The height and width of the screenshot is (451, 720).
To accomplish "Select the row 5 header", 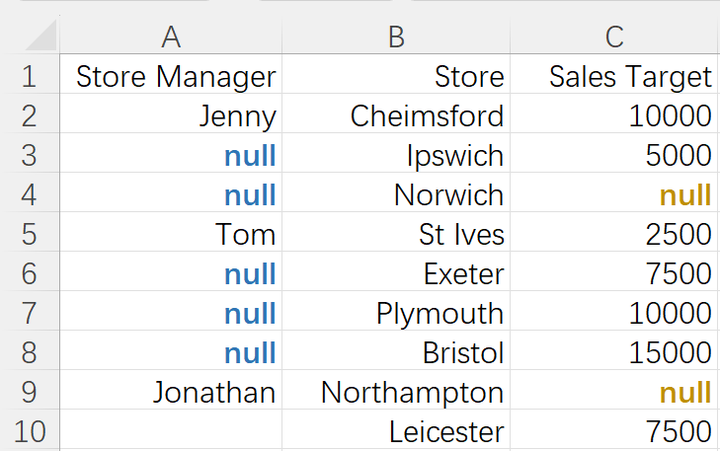I will (x=29, y=234).
